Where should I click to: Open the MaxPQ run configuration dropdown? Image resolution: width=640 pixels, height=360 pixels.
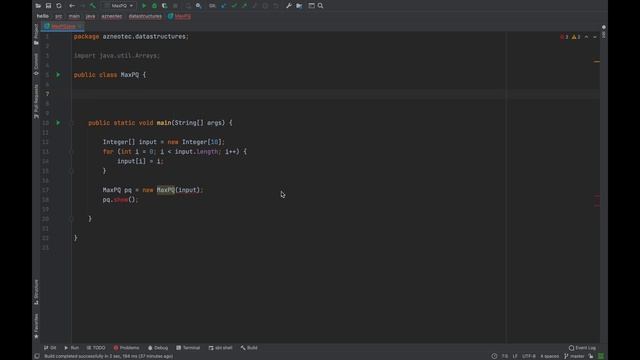tap(119, 6)
